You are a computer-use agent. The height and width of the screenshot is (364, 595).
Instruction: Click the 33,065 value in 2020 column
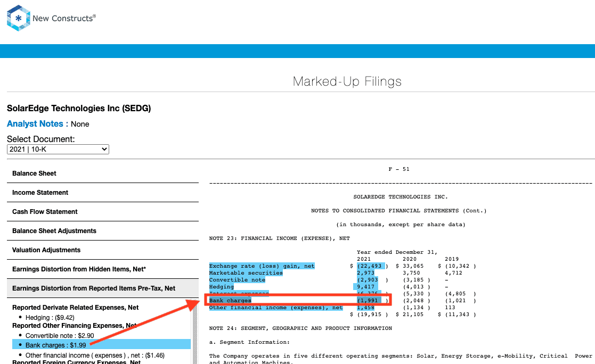tap(413, 266)
